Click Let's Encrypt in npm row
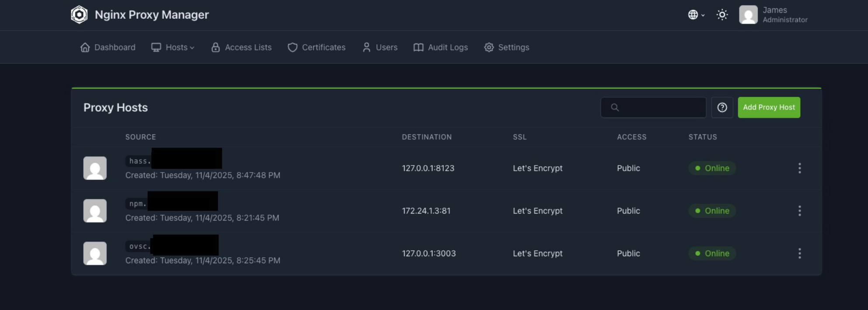The height and width of the screenshot is (310, 868). [537, 211]
